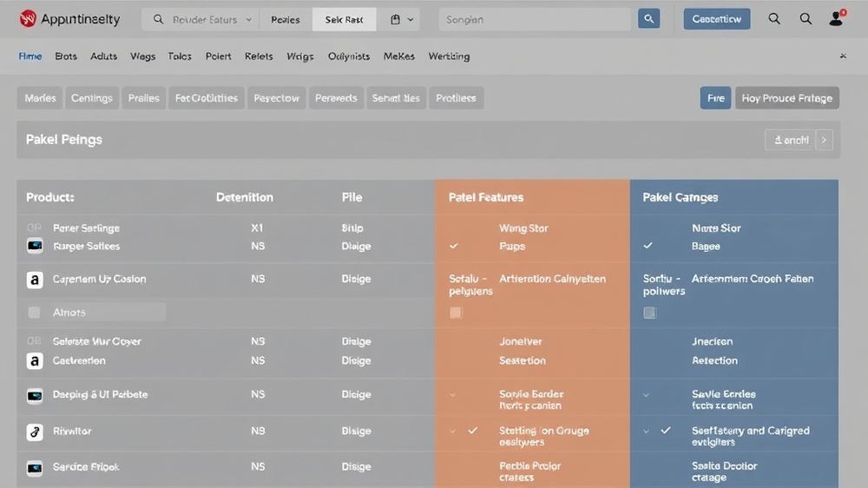Image resolution: width=868 pixels, height=488 pixels.
Task: Expand the Sorvie Barder chevron in Patel Features
Action: [453, 395]
